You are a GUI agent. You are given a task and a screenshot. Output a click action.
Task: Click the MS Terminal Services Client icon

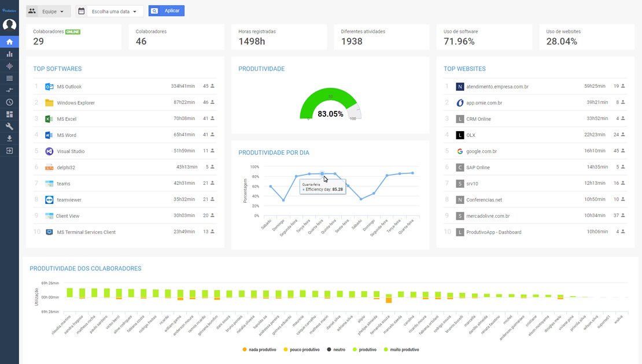pyautogui.click(x=49, y=232)
